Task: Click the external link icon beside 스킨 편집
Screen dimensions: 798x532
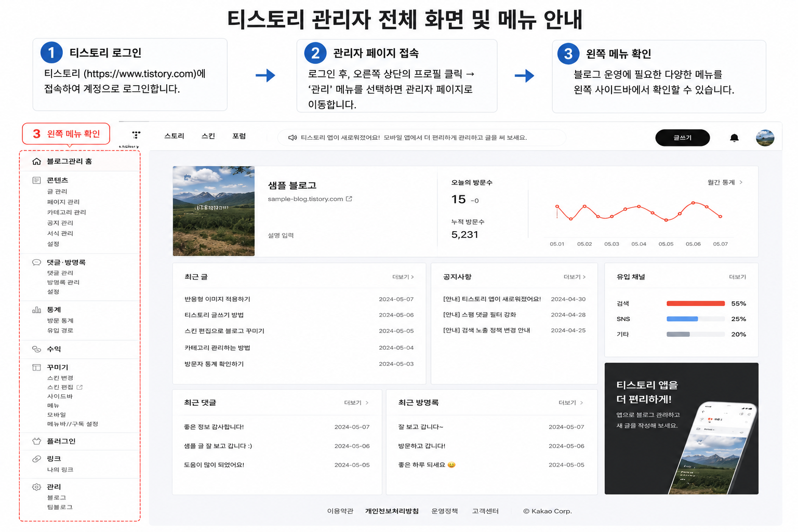Action: (x=79, y=387)
